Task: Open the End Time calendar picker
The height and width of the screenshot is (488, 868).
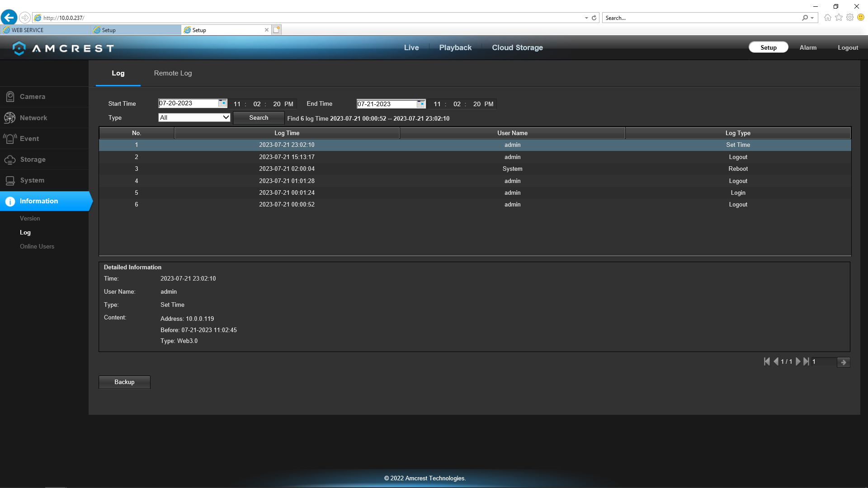Action: point(420,104)
